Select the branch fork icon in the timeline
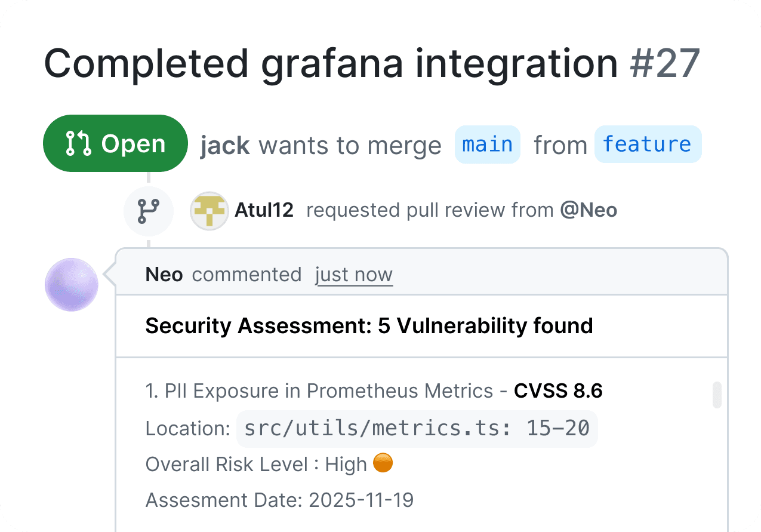This screenshot has height=532, width=761. pos(149,211)
